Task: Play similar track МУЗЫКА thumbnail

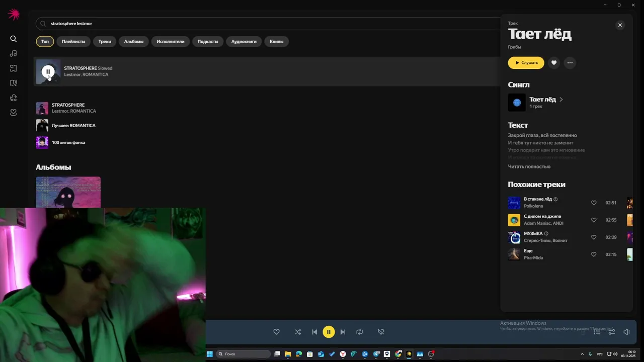Action: 514,237
